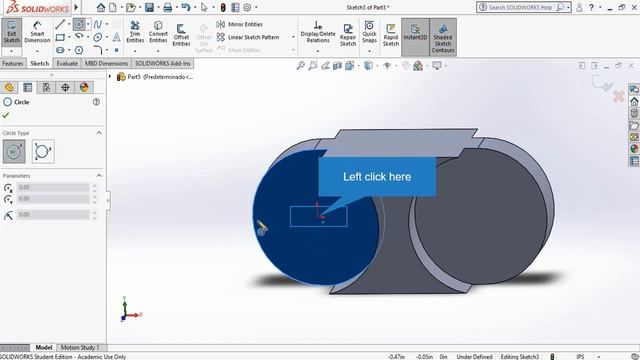Open the Motion Study 1 tab
The image size is (640, 360).
click(x=80, y=347)
